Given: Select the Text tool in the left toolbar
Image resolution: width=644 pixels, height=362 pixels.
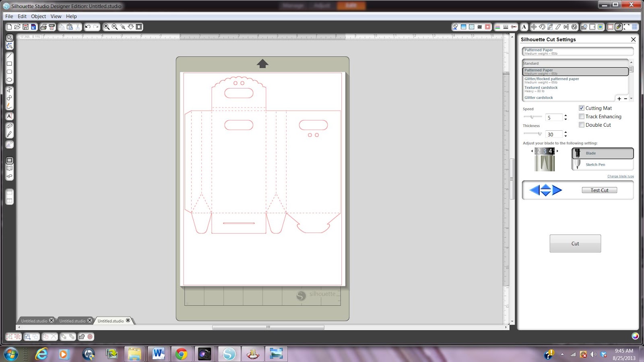Looking at the screenshot, I should (9, 116).
